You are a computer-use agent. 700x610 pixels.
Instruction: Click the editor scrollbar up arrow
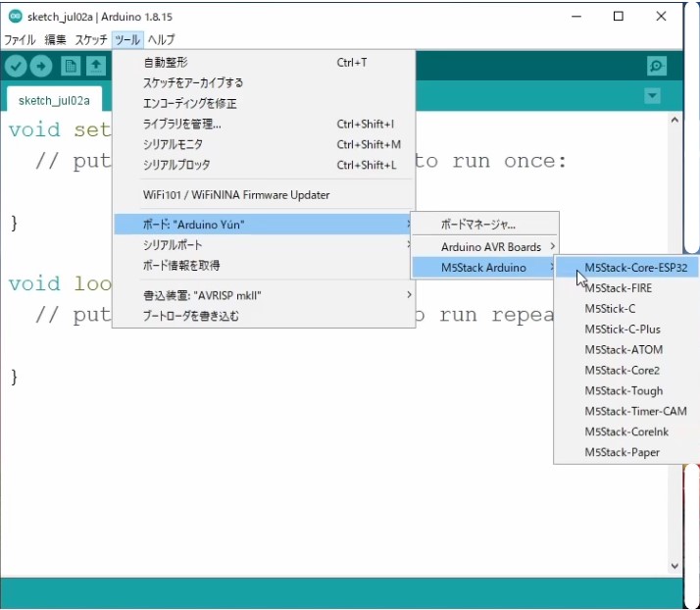(x=675, y=120)
